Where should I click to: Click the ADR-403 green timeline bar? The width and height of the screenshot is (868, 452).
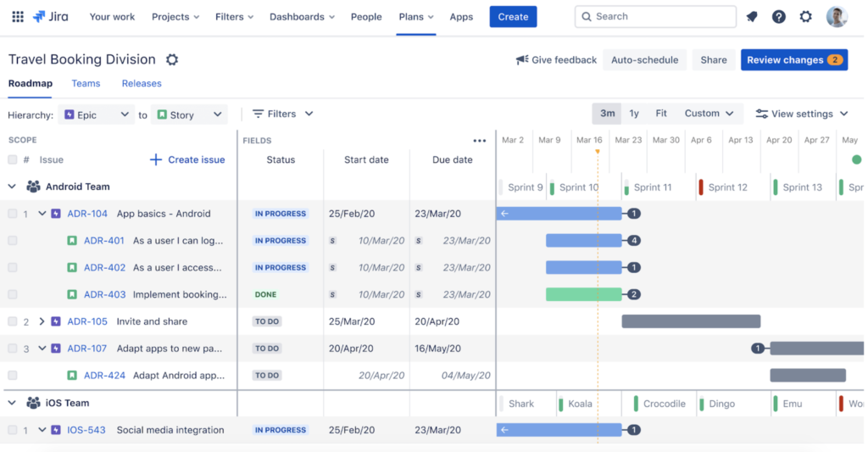click(x=583, y=294)
